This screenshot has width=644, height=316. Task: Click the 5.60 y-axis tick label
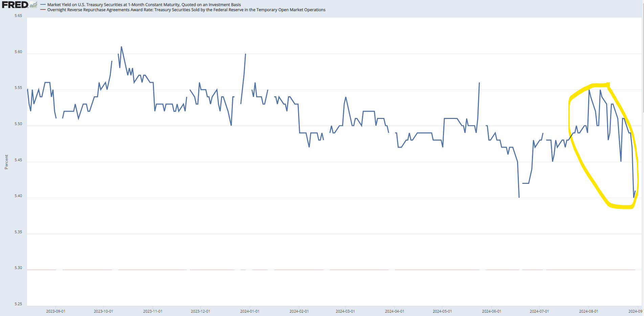pyautogui.click(x=18, y=52)
